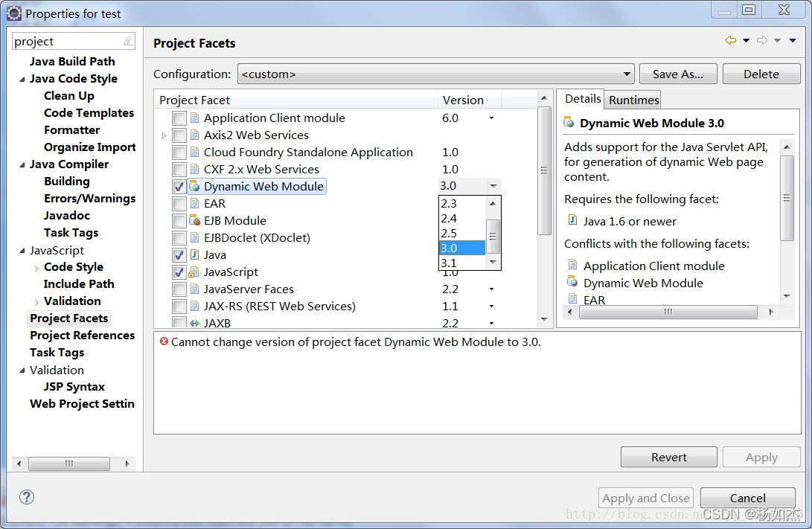The image size is (812, 529).
Task: Open Application Client module version dropdown
Action: tap(491, 118)
